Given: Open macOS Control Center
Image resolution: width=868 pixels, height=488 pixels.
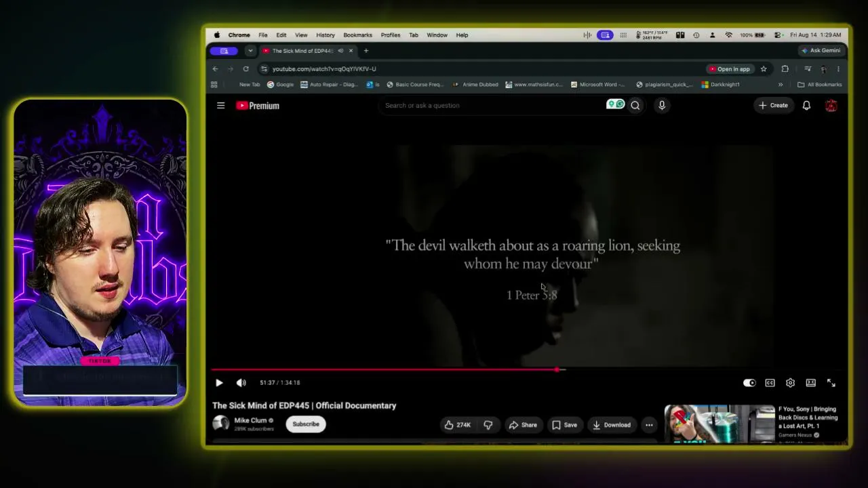Looking at the screenshot, I should [x=778, y=35].
